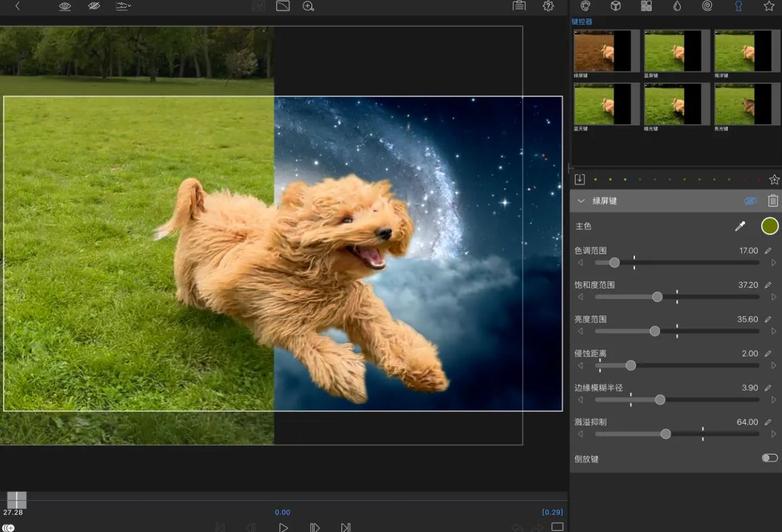The width and height of the screenshot is (782, 532).
Task: Switch to the spiral distortion tab
Action: coord(707,6)
